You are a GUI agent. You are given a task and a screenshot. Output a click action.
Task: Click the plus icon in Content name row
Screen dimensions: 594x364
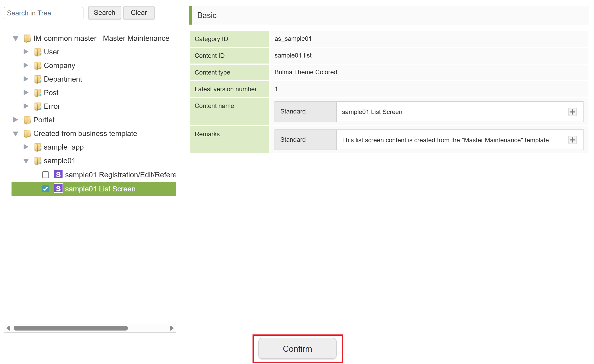[x=572, y=112]
